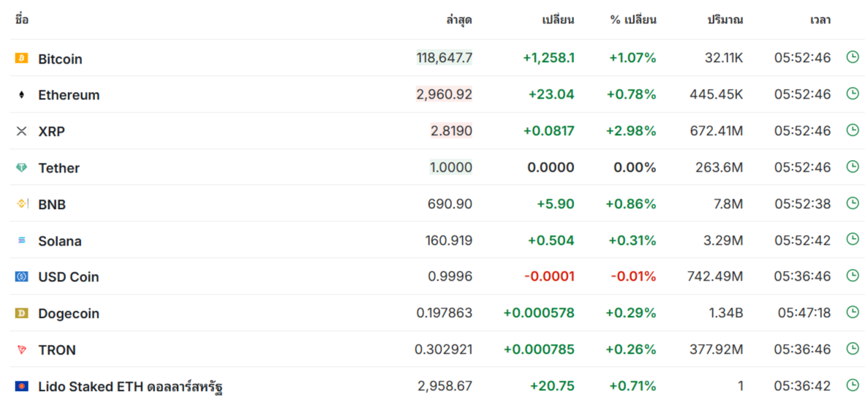Click the Solana striped logo icon
868x402 pixels.
(22, 240)
